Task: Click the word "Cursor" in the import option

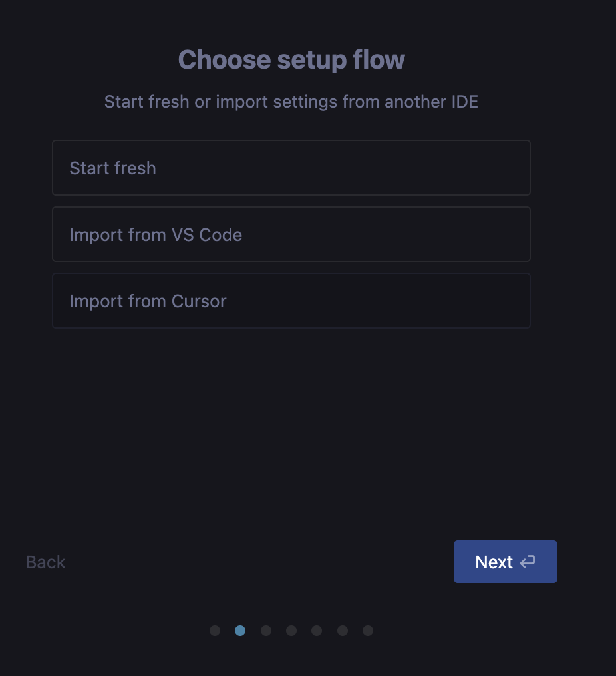Action: coord(199,301)
